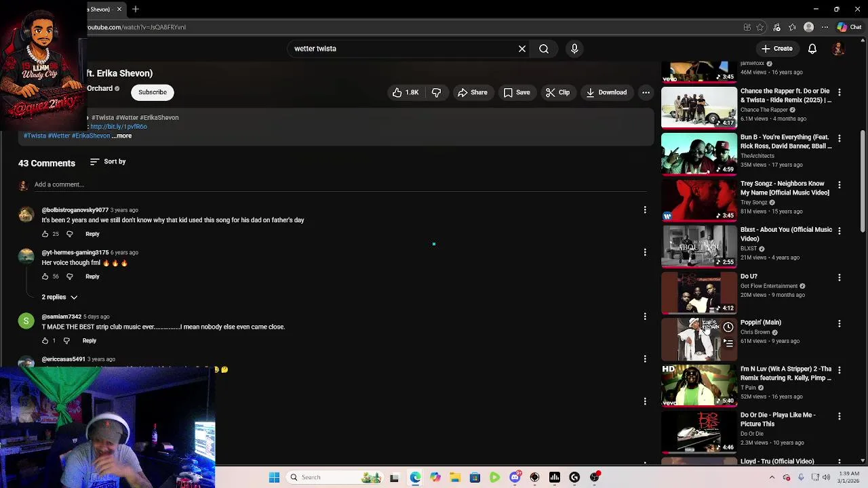Open Microsoft Store taskbar icon

click(x=475, y=477)
